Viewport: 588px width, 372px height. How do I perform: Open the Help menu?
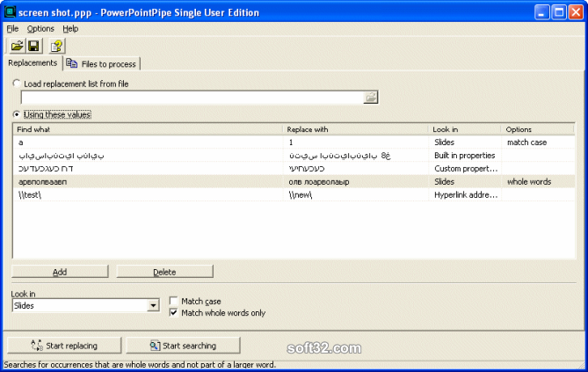coord(70,28)
